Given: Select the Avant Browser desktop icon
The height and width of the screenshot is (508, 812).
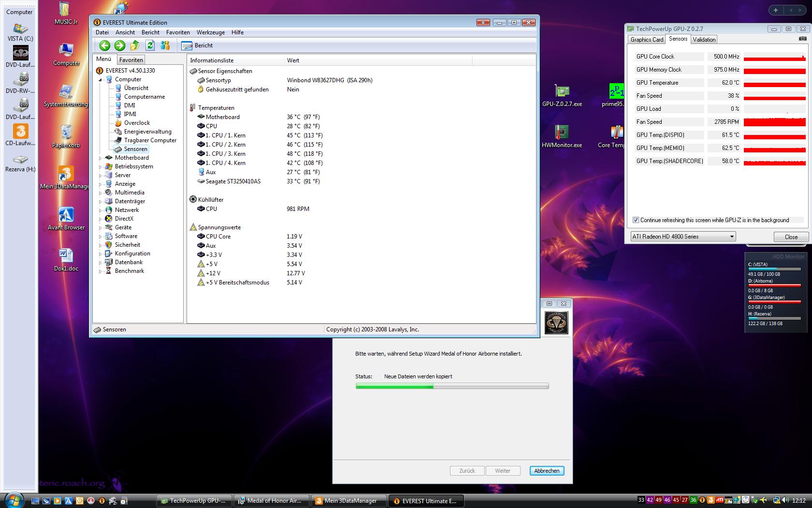Looking at the screenshot, I should click(x=66, y=219).
